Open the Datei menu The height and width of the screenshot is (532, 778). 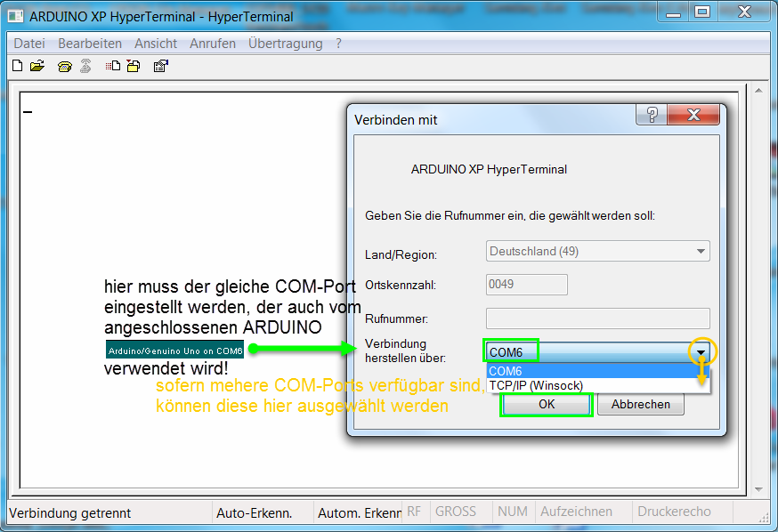click(x=29, y=43)
